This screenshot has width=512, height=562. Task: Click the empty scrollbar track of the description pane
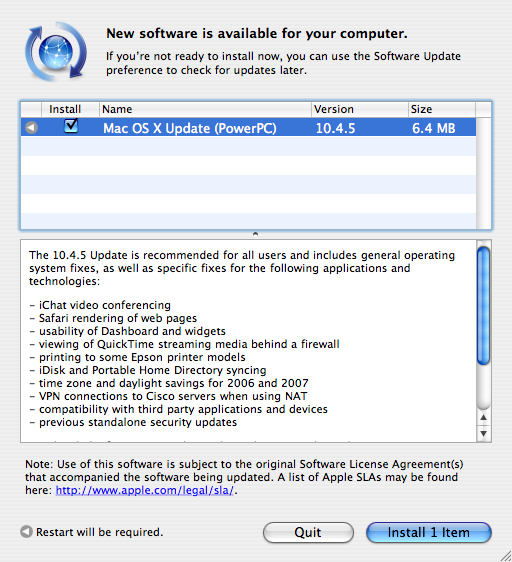click(483, 387)
